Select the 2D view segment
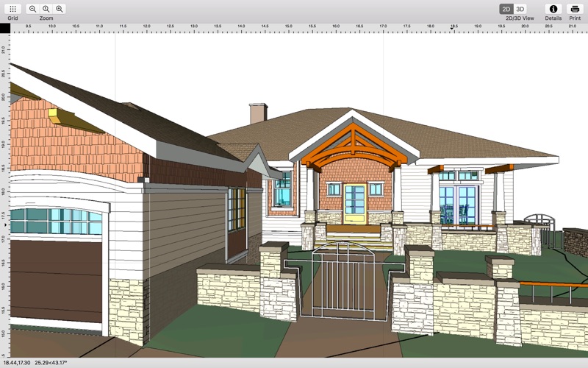This screenshot has height=368, width=588. 506,9
